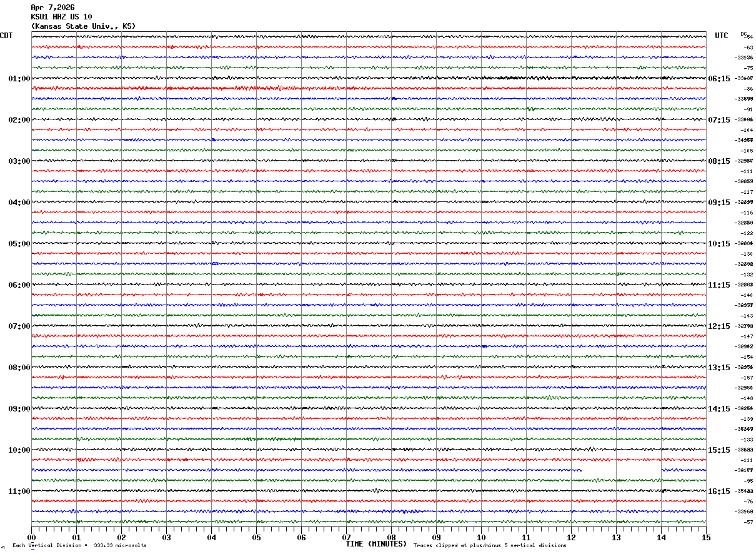Click the 01:00 CDT time label

click(19, 79)
